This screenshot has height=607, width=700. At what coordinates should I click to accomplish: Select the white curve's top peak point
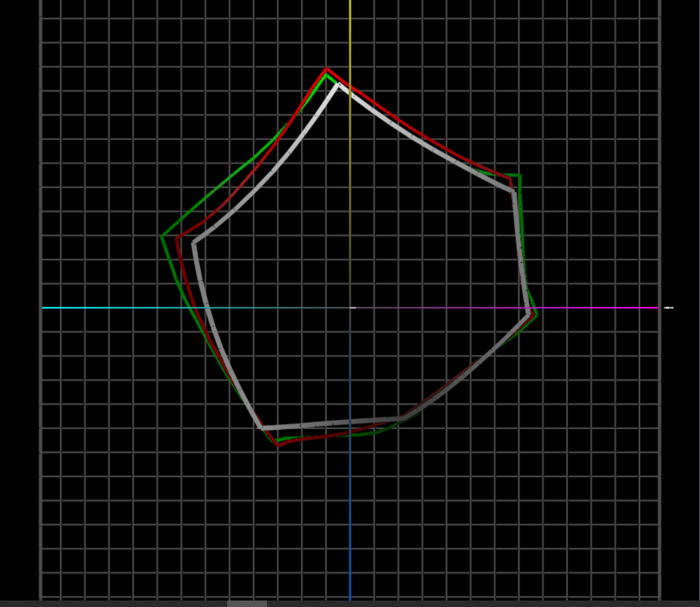click(x=338, y=83)
